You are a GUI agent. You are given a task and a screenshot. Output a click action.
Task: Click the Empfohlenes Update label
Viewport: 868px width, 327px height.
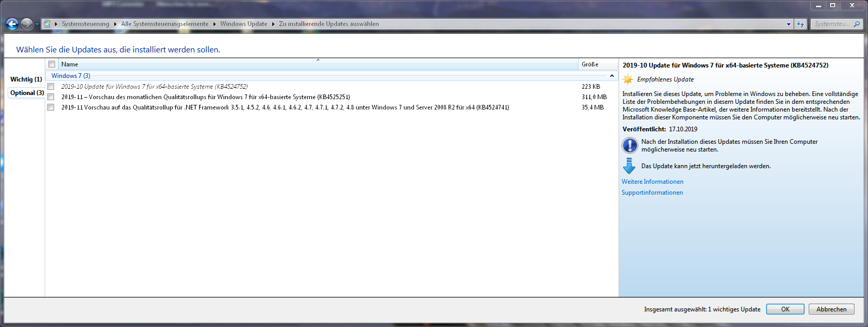(665, 79)
